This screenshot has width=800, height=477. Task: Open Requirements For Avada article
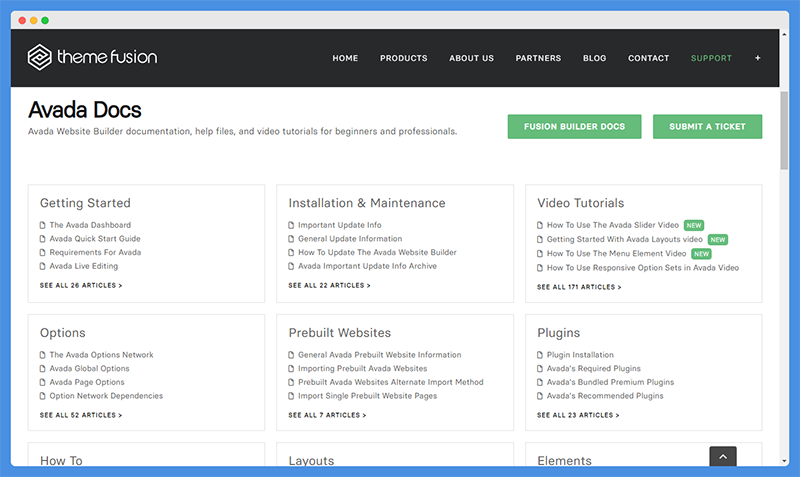point(95,253)
